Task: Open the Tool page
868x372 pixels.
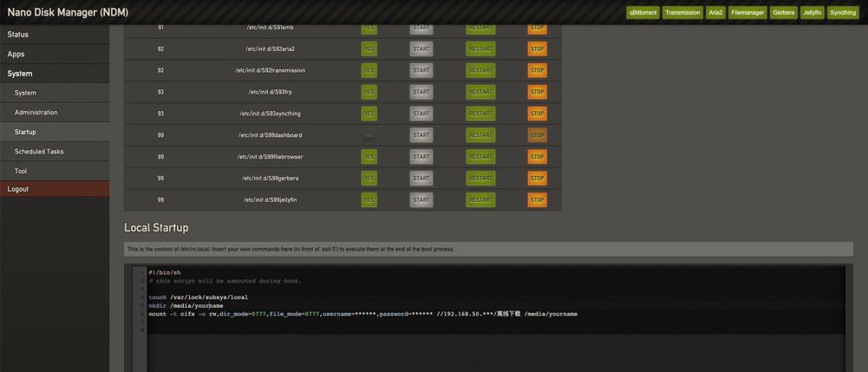Action: click(55, 171)
